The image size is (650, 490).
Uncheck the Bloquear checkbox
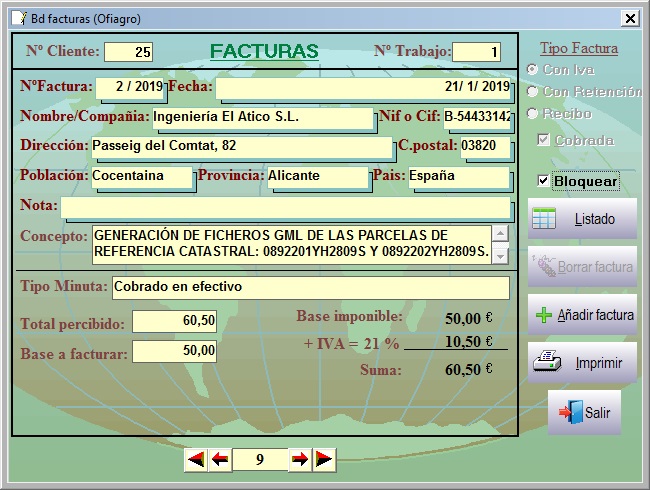coord(543,181)
